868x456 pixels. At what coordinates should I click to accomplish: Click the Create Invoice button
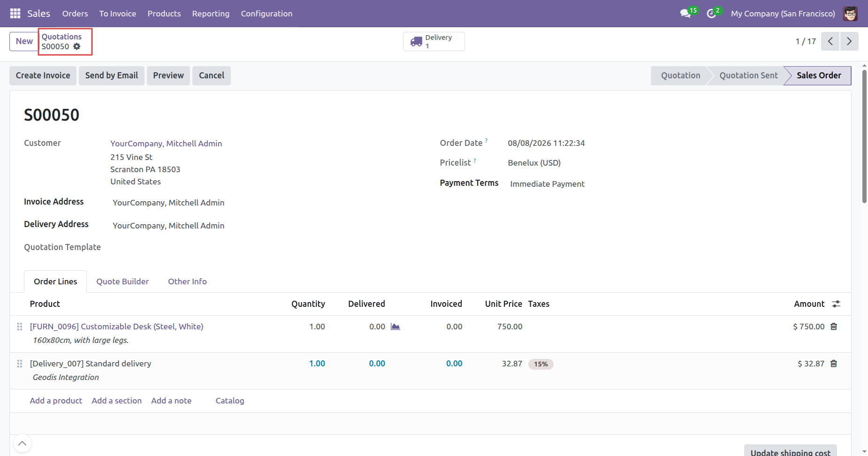tap(43, 76)
